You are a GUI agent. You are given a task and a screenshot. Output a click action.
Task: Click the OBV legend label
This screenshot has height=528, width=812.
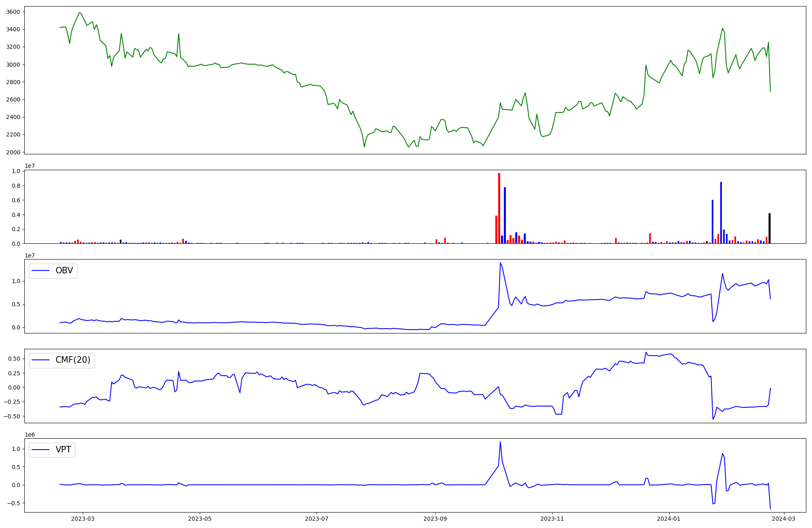[64, 270]
